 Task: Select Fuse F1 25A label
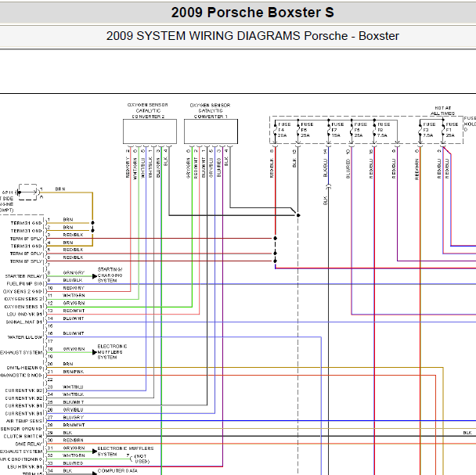(452, 130)
